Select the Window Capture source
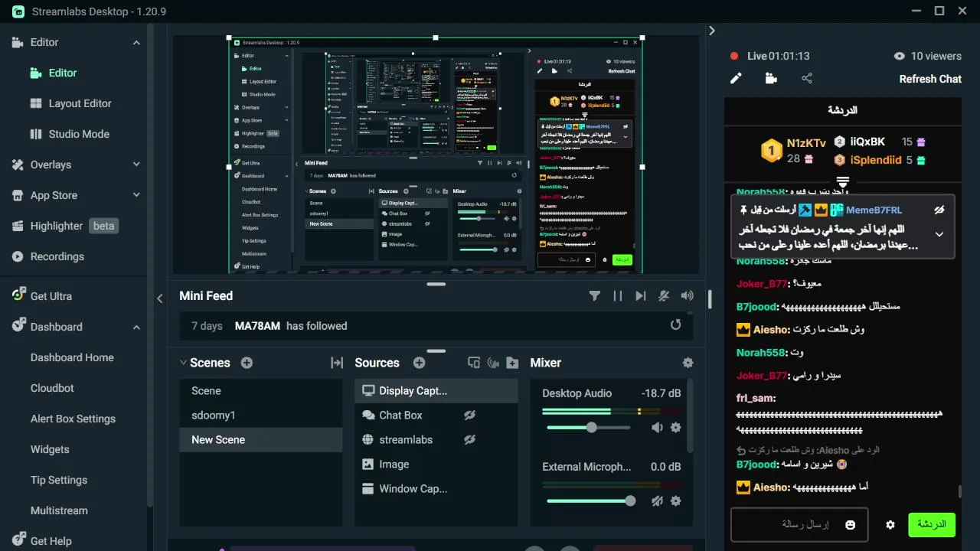 click(436, 488)
